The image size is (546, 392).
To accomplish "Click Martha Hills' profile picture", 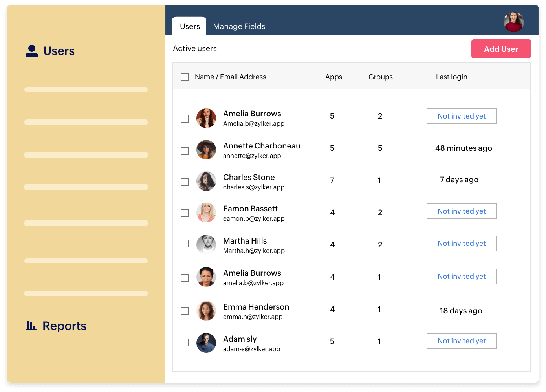I will coord(206,245).
